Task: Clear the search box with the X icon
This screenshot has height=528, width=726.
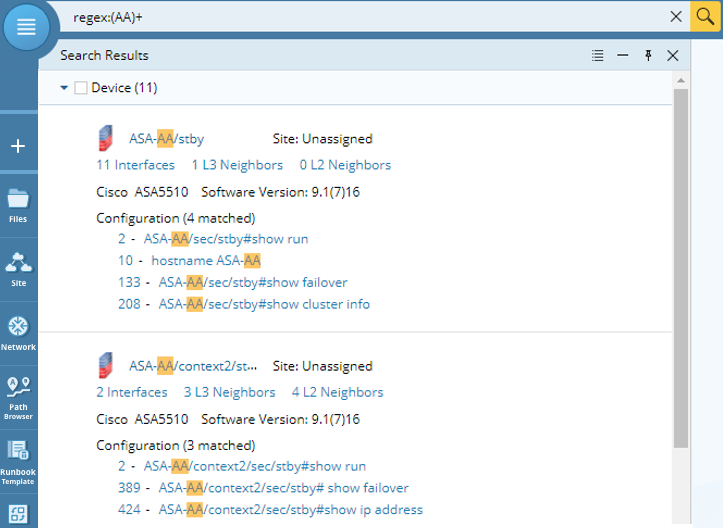Action: (676, 17)
